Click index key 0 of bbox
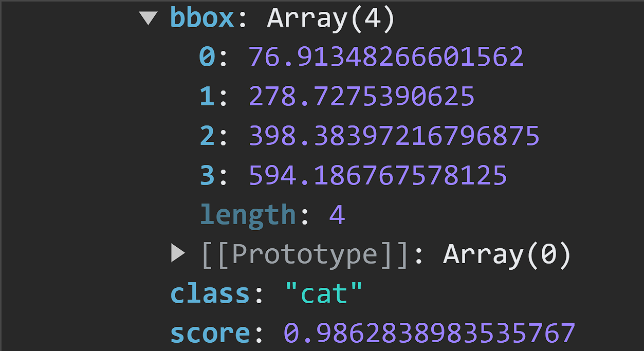The image size is (644, 351). tap(208, 57)
